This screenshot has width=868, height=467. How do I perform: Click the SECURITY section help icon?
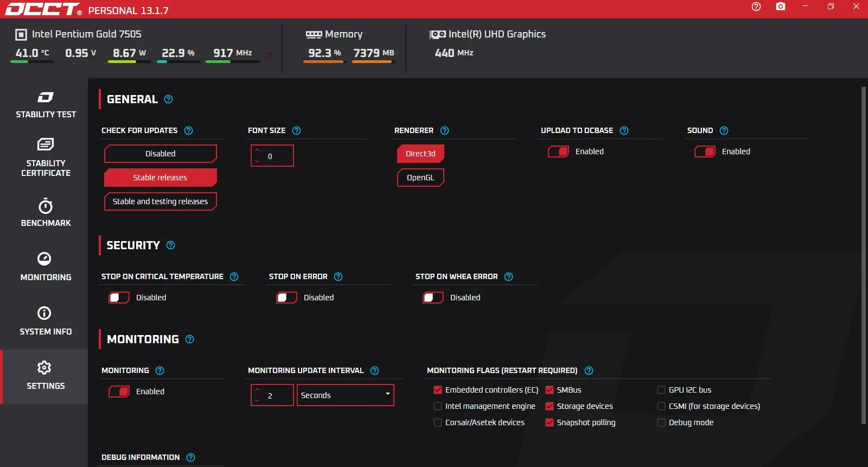tap(170, 245)
